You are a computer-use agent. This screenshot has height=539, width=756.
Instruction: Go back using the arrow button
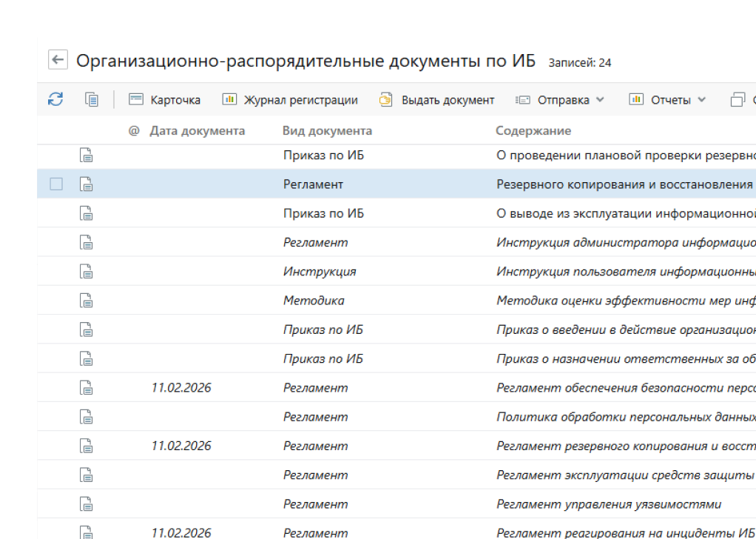(x=58, y=60)
